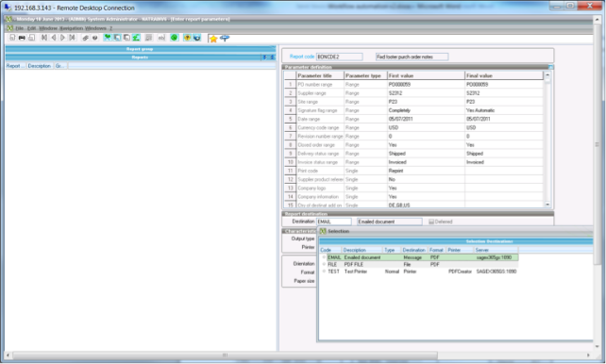Click the Supplier range final value cell

[504, 93]
